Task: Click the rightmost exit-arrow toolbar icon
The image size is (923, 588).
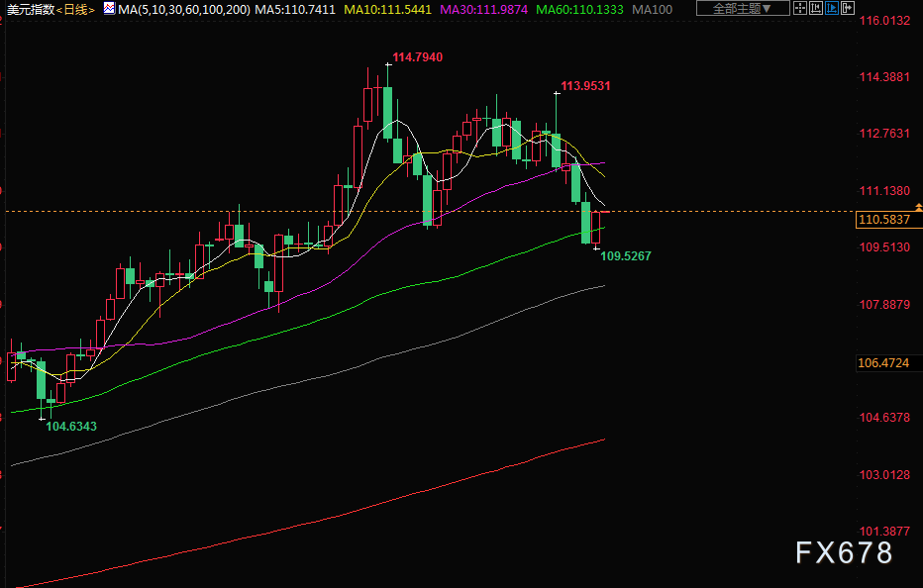Action: click(x=848, y=9)
